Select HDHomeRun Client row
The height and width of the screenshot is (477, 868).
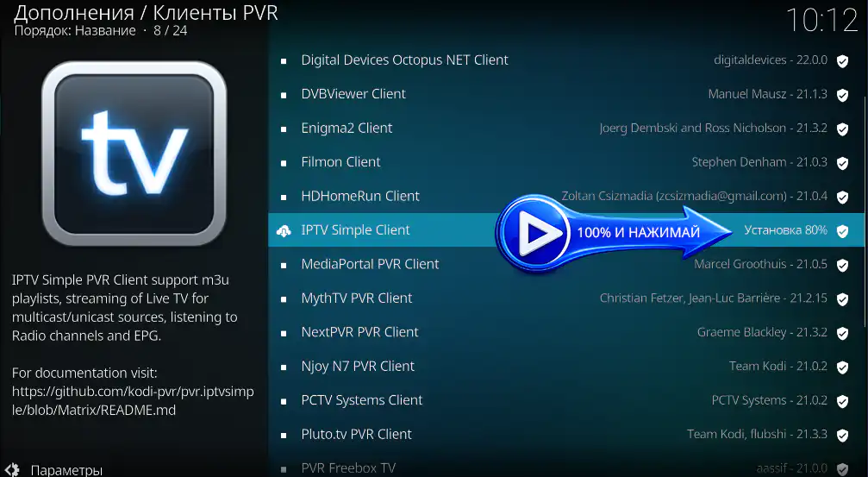click(565, 196)
